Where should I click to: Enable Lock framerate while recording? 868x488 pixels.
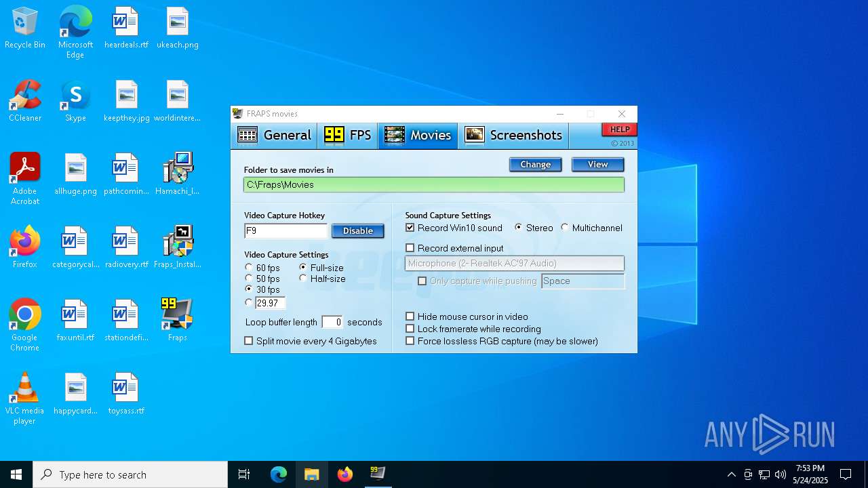tap(410, 329)
